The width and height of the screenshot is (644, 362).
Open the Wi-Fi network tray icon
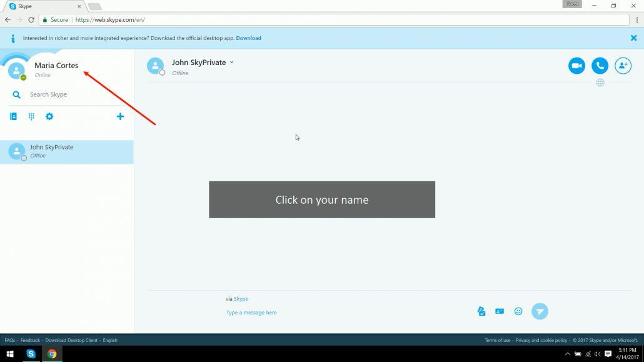pyautogui.click(x=588, y=354)
